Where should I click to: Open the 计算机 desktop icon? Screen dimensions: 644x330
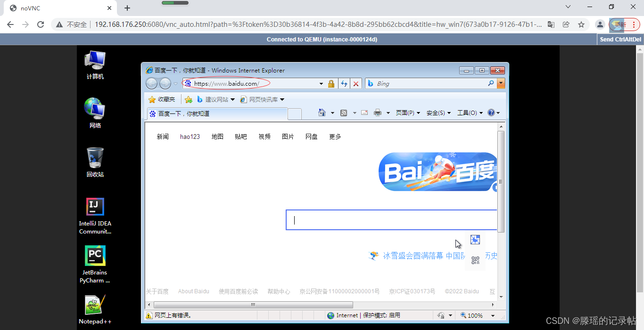[x=95, y=65]
